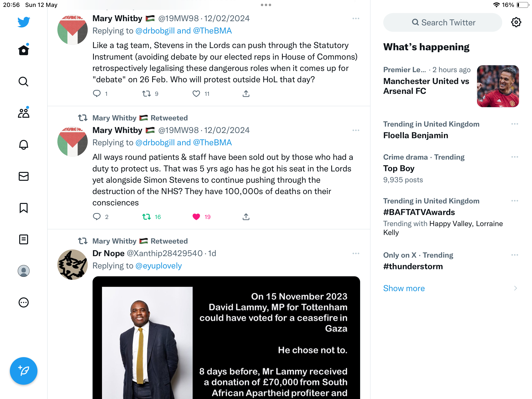The height and width of the screenshot is (399, 532).
Task: Expand options for Floella Benjamin trend
Action: (x=515, y=124)
